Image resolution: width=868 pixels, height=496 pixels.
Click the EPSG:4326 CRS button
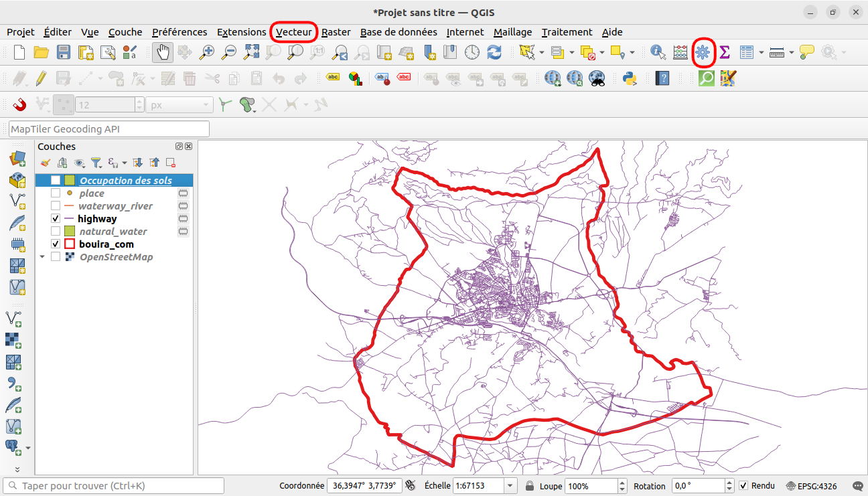pos(812,486)
